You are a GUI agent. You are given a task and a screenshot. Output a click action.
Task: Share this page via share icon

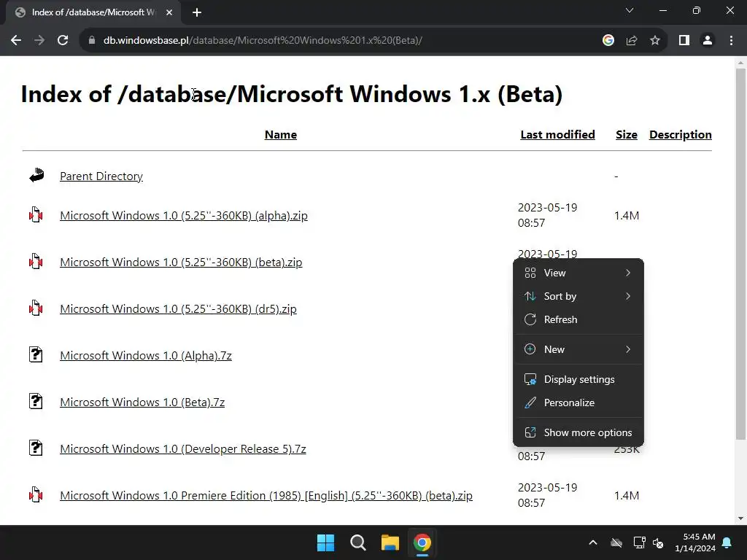tap(632, 41)
